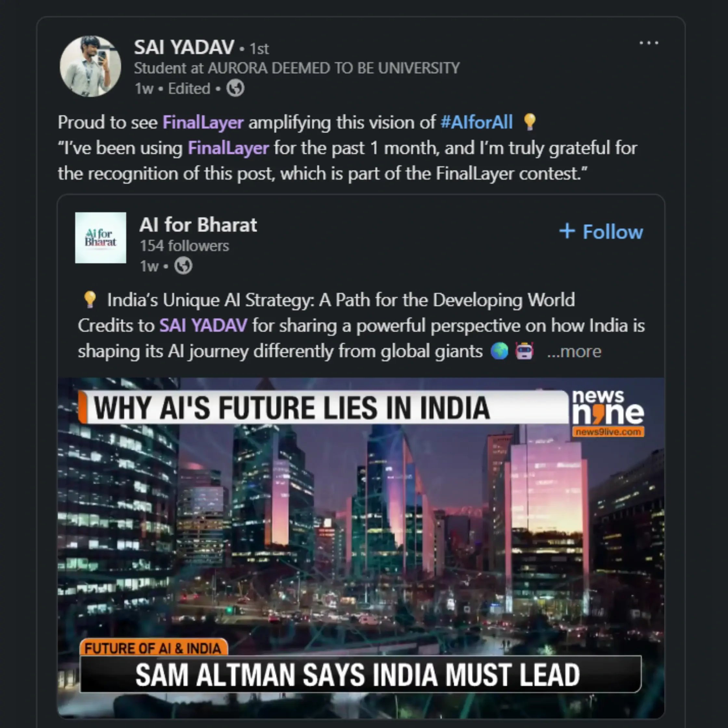Open the SAI YADAV mention in the shared post
728x728 pixels.
click(203, 326)
